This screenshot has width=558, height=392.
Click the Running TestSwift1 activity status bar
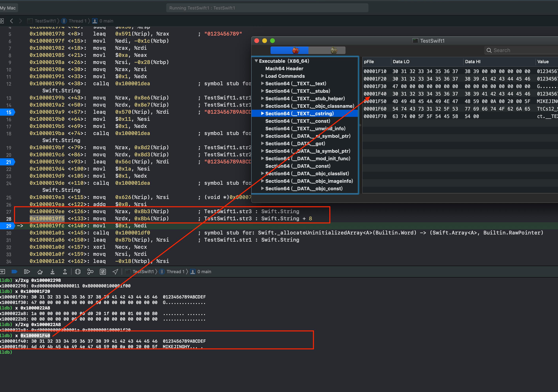click(267, 8)
